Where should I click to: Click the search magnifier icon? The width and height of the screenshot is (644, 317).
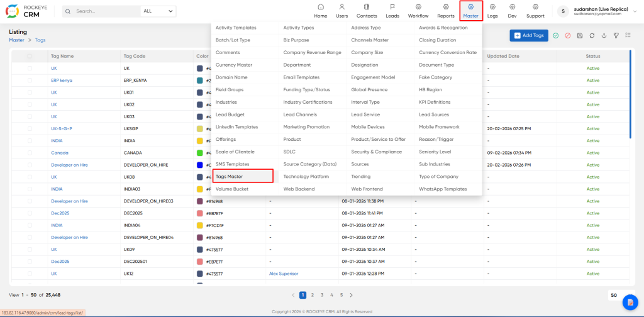[x=68, y=11]
